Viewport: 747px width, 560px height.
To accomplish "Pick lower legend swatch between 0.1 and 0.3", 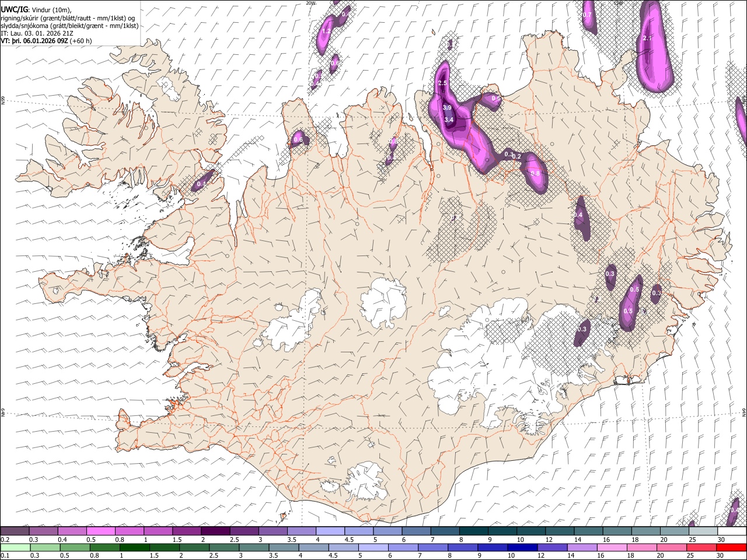I will pos(15,547).
